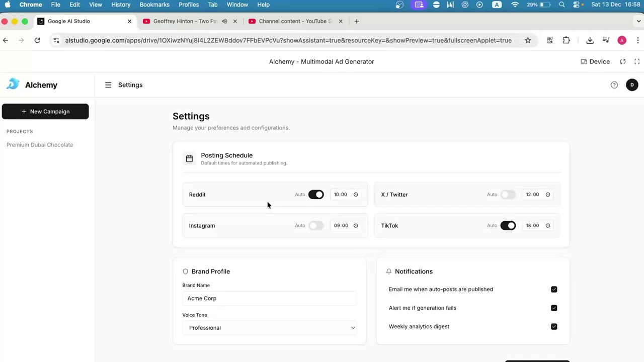Turn off TikTok auto posting toggle
This screenshot has width=644, height=362.
508,226
